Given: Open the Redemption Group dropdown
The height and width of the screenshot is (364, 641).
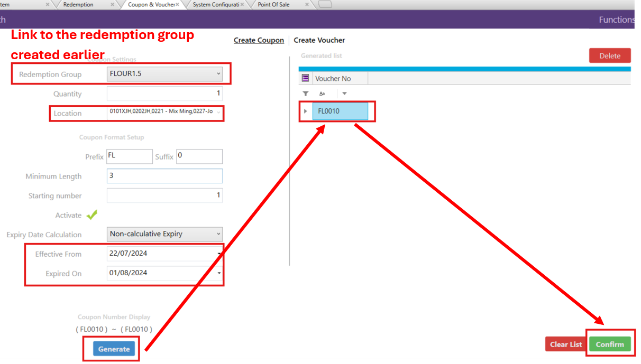Looking at the screenshot, I should pos(218,74).
